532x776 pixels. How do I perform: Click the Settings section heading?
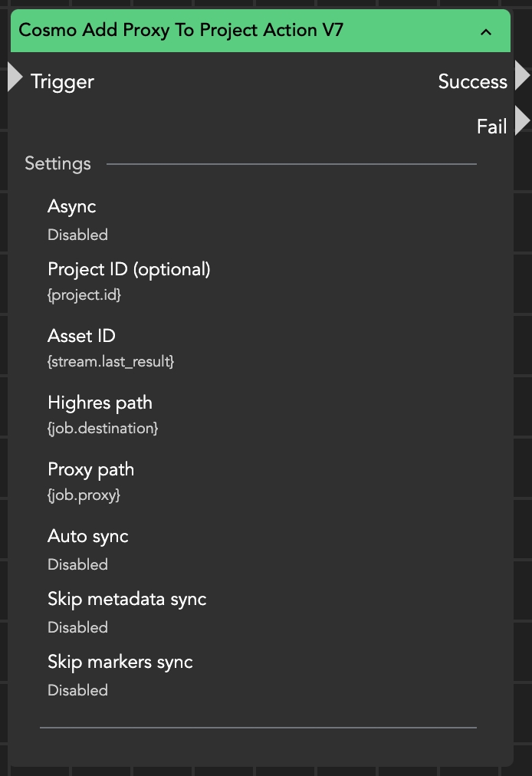(x=57, y=163)
